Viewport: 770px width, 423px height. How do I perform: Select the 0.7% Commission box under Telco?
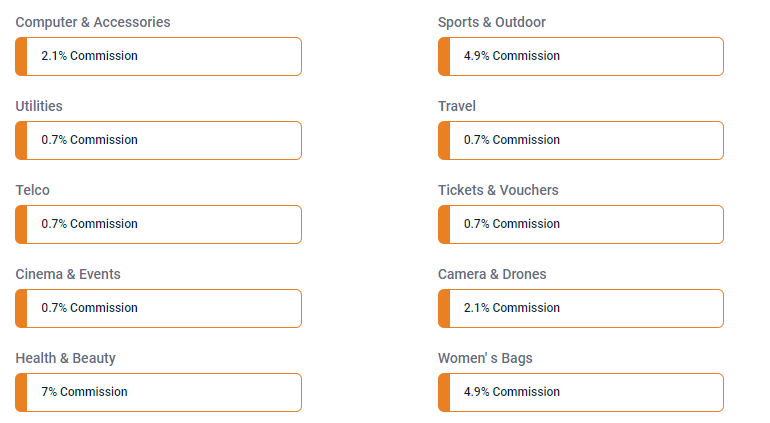pos(158,224)
